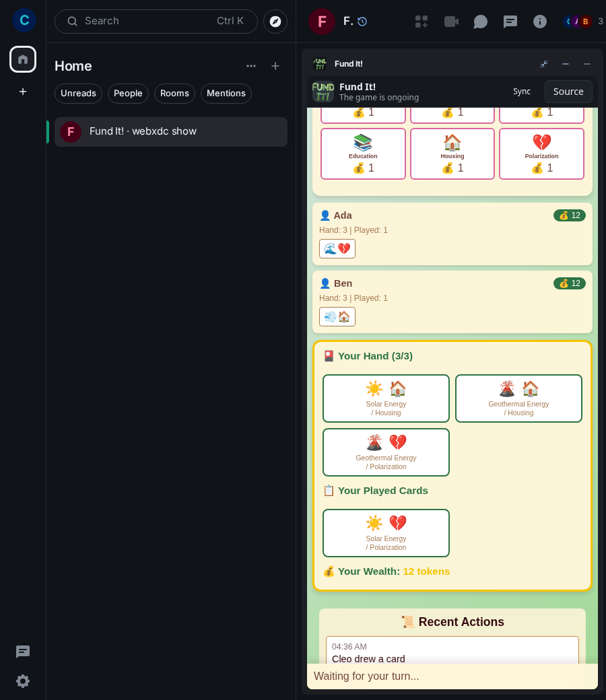Collapse the Fund It! widget with arrows icon

pos(544,64)
